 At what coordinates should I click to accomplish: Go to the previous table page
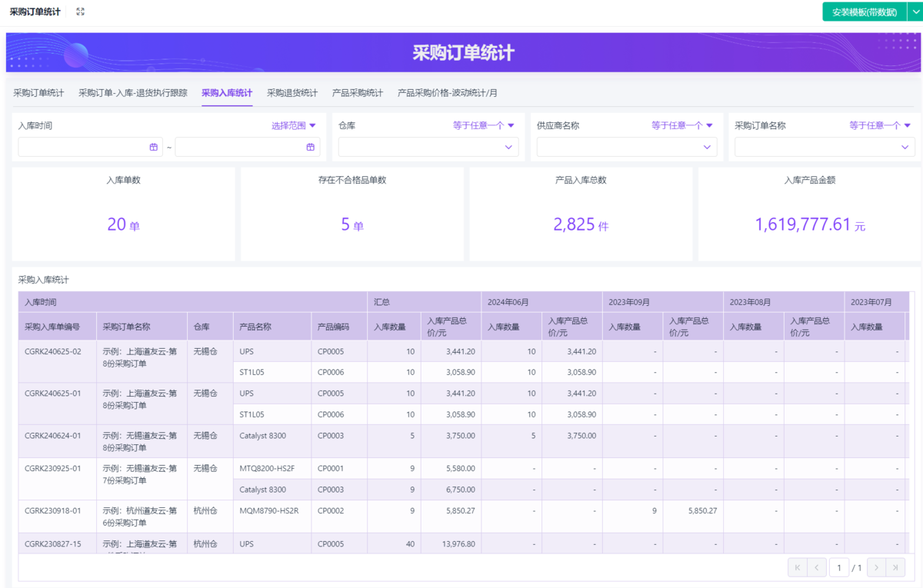(x=817, y=568)
